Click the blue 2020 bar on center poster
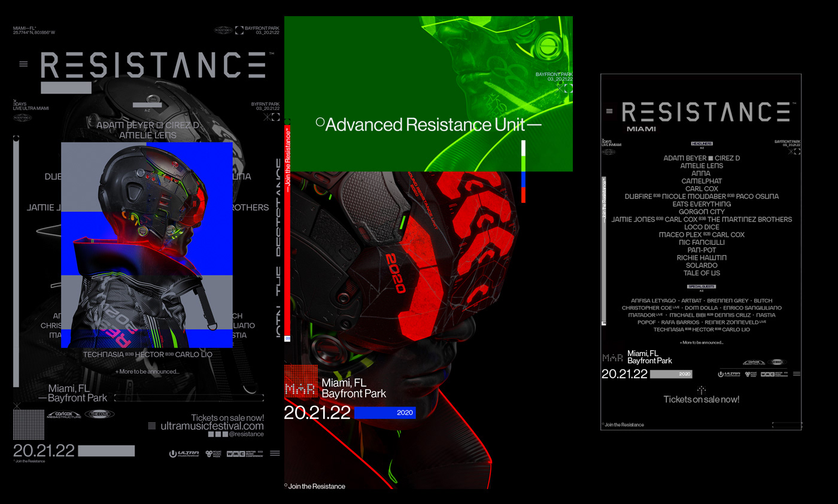Image resolution: width=838 pixels, height=504 pixels. [385, 413]
